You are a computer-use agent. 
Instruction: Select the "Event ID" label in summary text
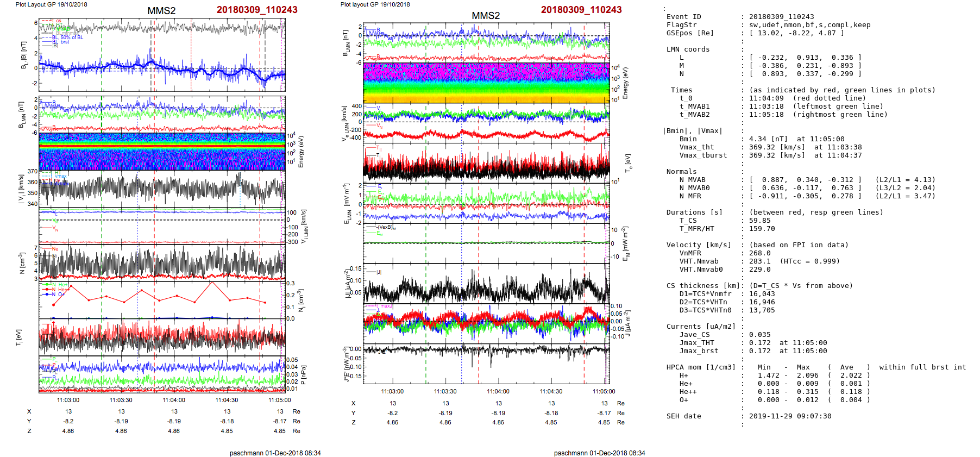pyautogui.click(x=683, y=17)
